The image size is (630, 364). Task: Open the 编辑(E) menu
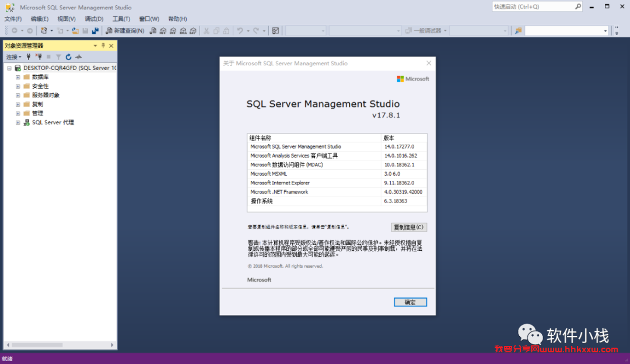pos(40,19)
